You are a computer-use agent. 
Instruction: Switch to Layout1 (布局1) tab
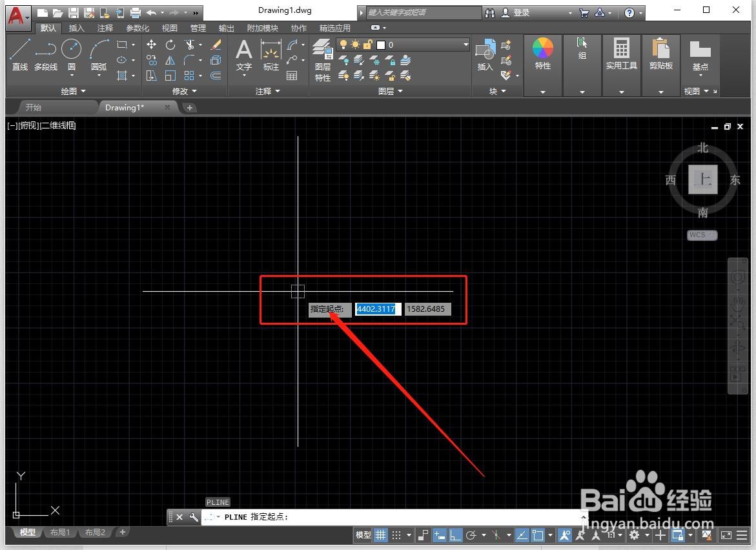pos(60,532)
